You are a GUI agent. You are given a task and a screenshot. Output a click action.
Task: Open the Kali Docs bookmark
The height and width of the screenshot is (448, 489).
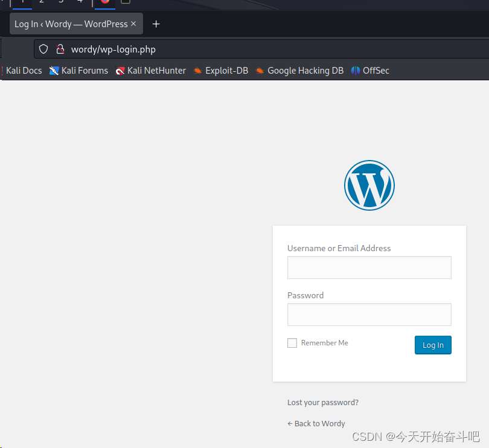(22, 71)
